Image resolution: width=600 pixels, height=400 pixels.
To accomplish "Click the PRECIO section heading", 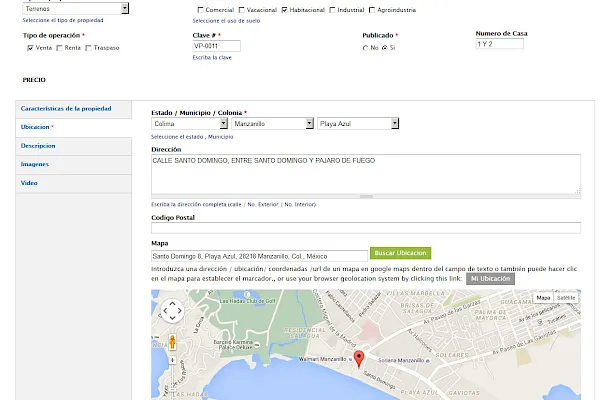I will point(34,80).
